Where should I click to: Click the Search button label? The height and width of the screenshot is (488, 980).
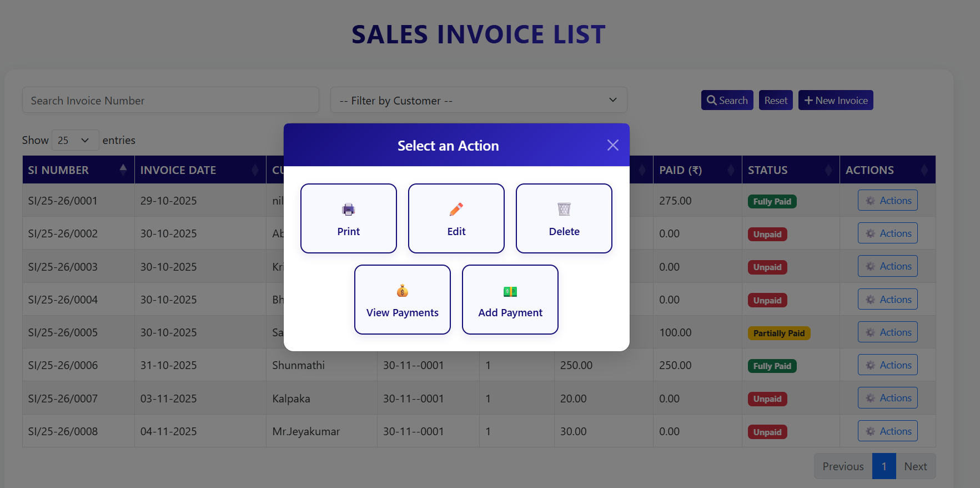733,101
